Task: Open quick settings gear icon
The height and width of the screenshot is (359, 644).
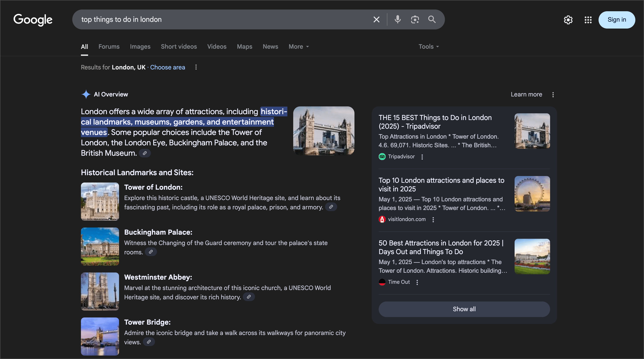Action: click(x=568, y=20)
